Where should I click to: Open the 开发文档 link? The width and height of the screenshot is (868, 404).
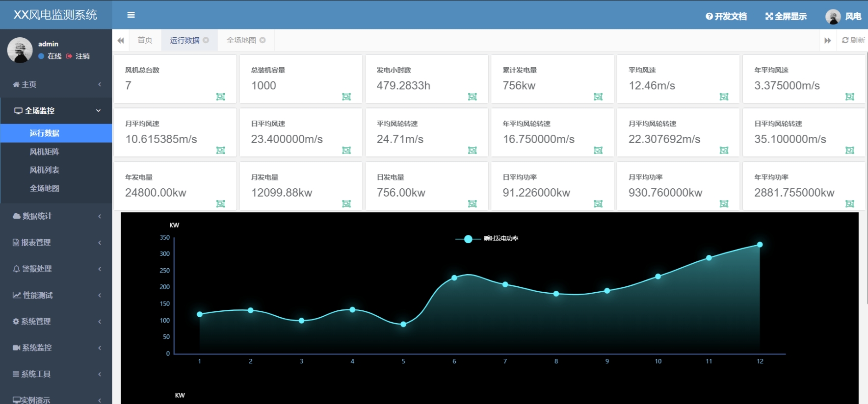726,16
